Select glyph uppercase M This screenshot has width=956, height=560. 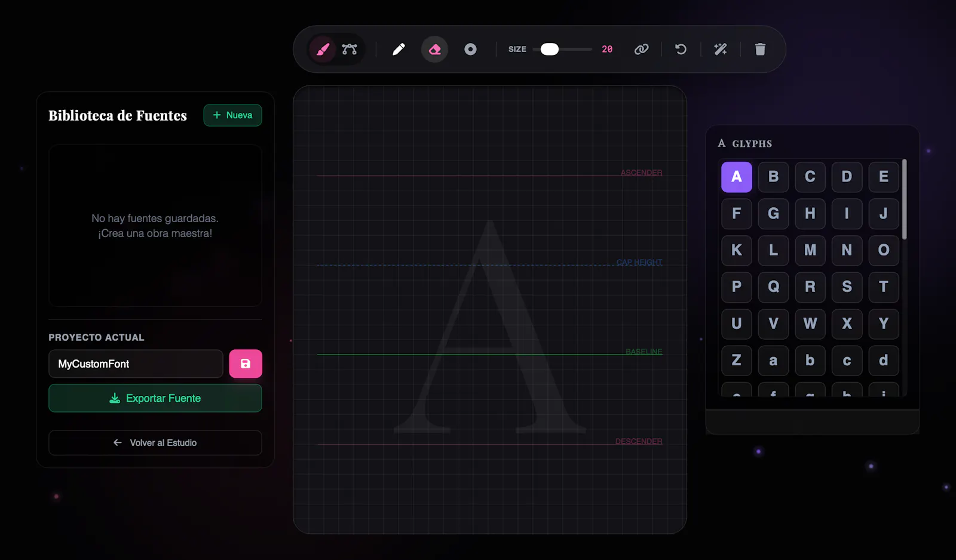pos(810,250)
